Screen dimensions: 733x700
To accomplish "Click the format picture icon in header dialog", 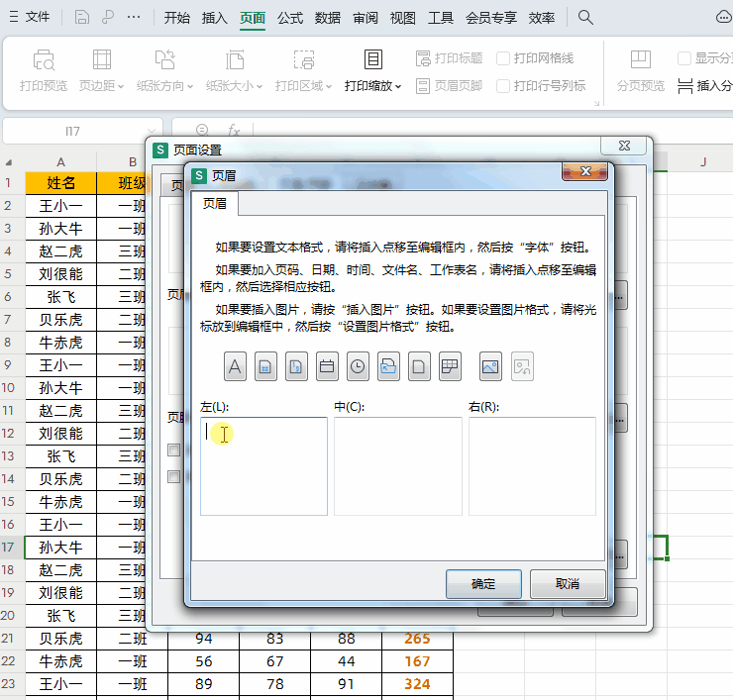I will click(522, 366).
